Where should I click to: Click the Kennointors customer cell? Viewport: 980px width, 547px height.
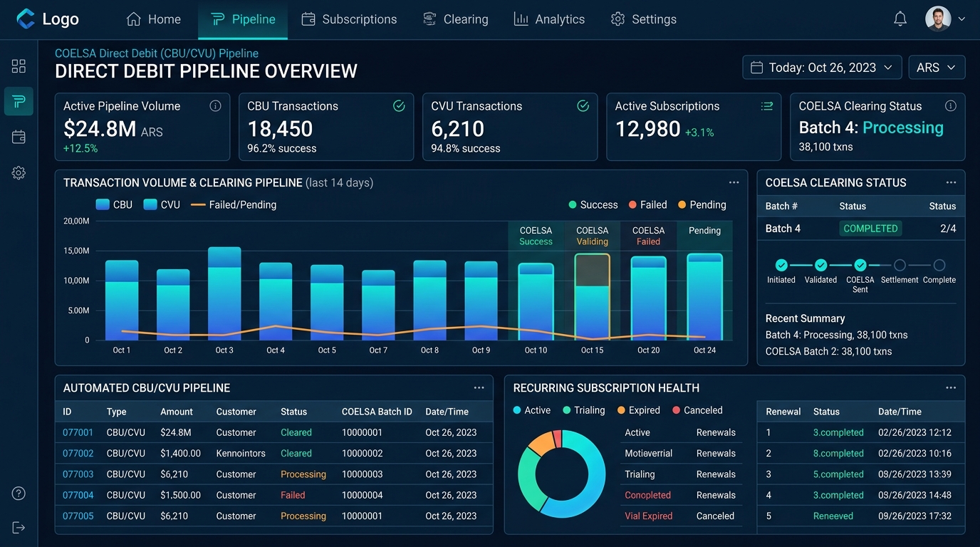[x=241, y=453]
